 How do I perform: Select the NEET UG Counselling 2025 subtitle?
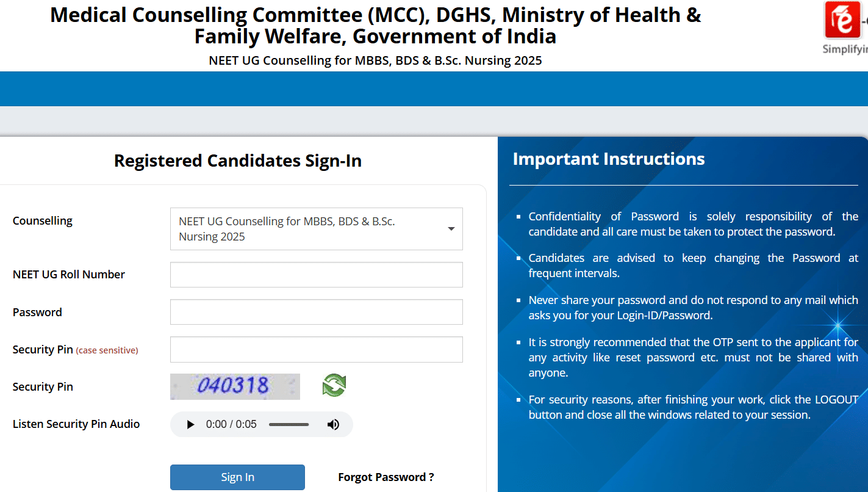(x=375, y=60)
